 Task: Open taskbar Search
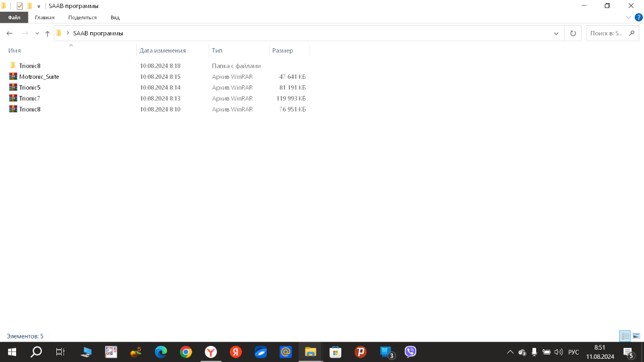pyautogui.click(x=36, y=352)
